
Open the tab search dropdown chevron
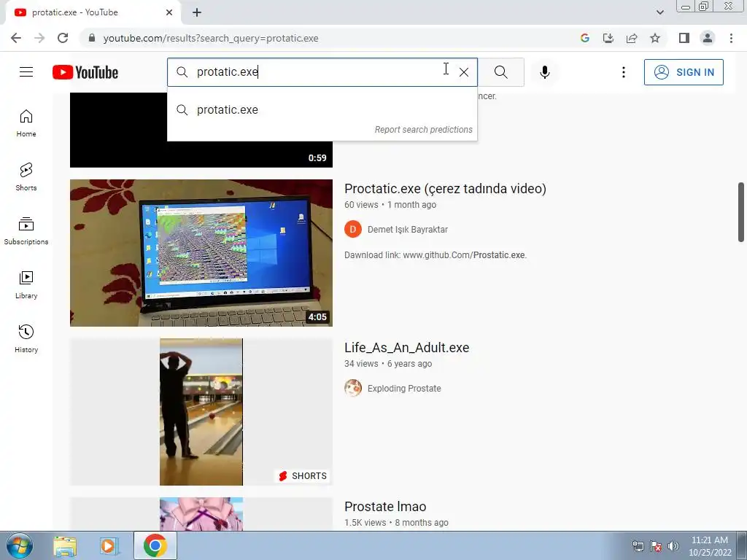(x=659, y=12)
